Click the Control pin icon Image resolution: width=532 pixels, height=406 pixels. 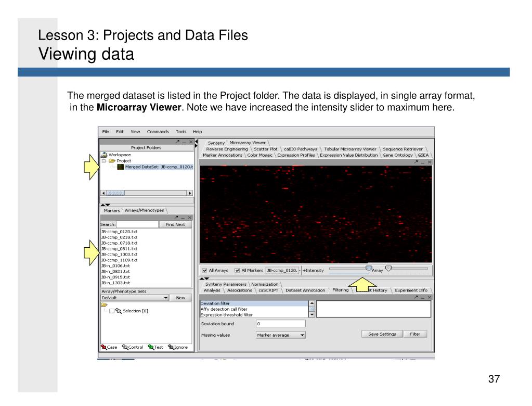coord(125,347)
